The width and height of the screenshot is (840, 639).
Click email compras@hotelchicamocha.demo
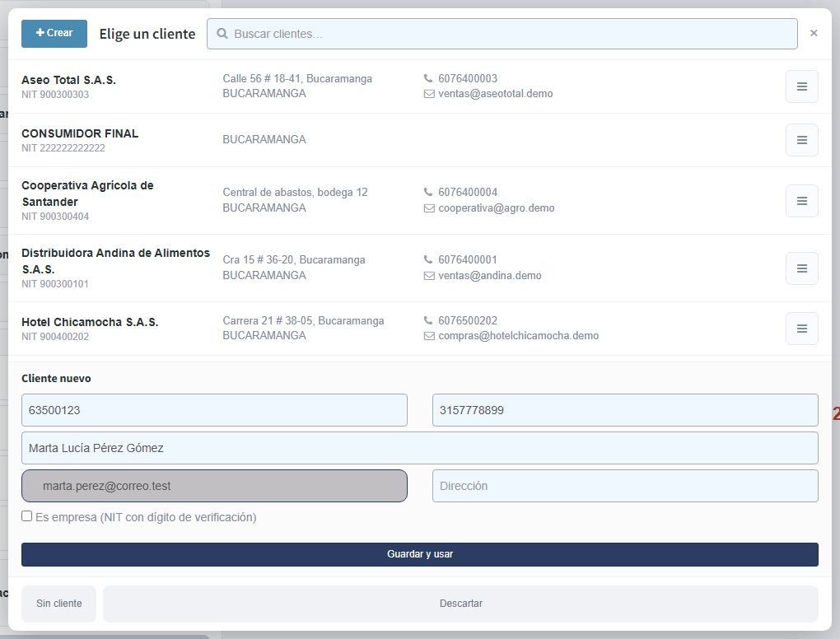click(x=519, y=336)
